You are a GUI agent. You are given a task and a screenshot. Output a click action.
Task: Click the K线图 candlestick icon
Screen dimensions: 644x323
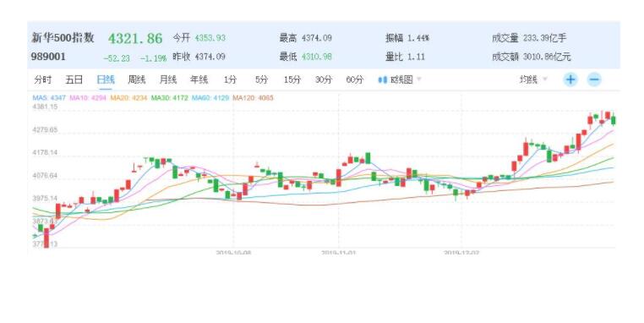coord(382,79)
